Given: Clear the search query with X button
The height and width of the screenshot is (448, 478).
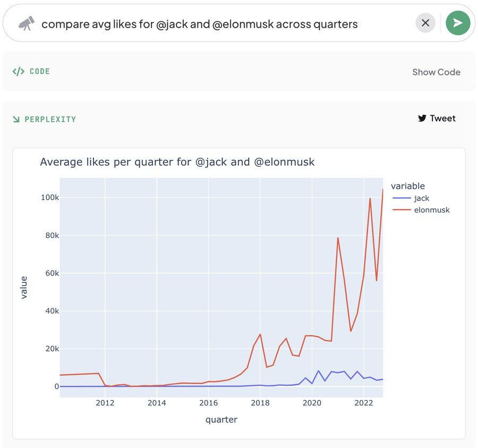Looking at the screenshot, I should click(425, 23).
